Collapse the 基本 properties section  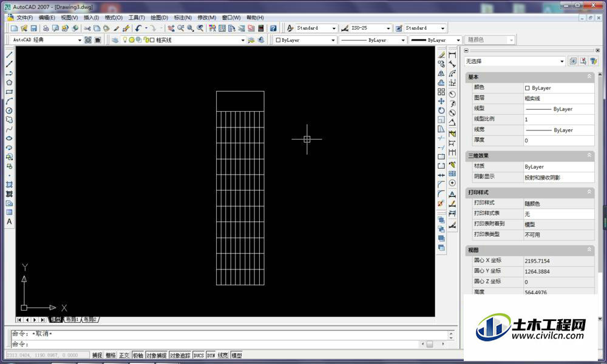(589, 76)
